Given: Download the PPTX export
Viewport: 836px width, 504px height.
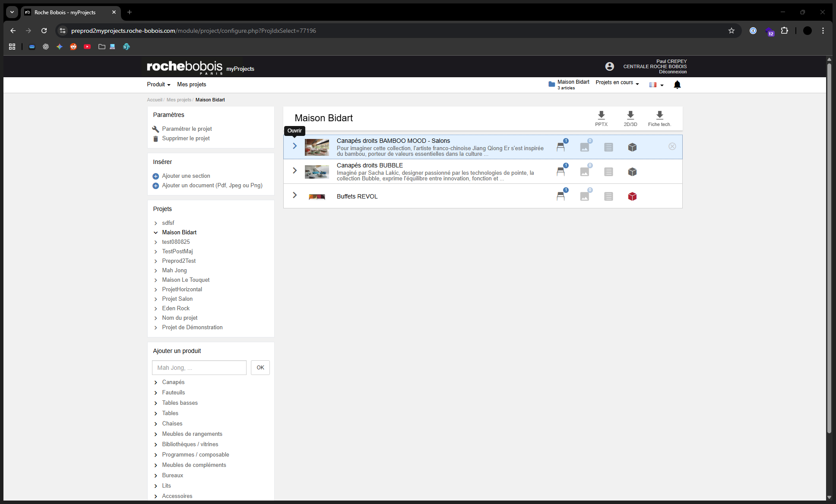Looking at the screenshot, I should tap(601, 117).
